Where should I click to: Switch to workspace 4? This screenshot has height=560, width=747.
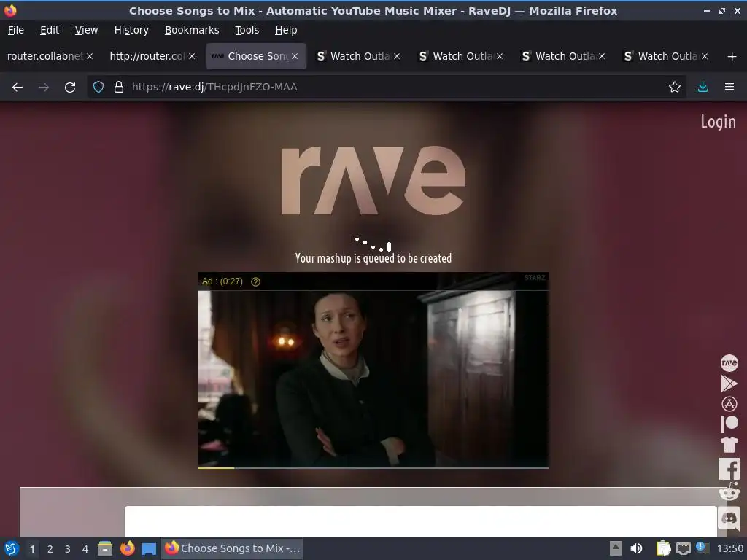pos(85,549)
